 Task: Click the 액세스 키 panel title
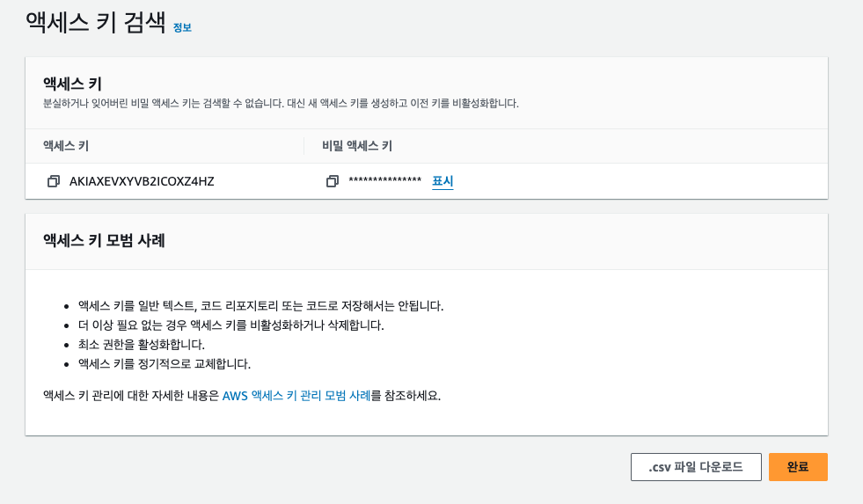[72, 84]
